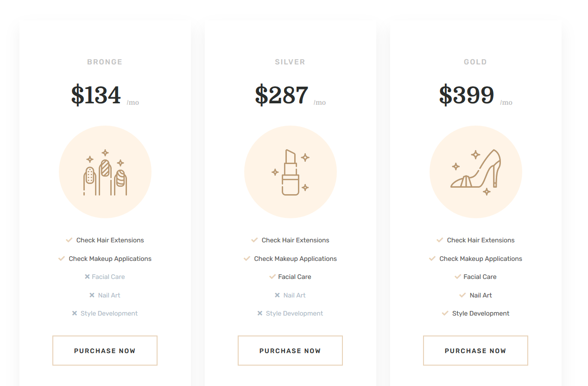The width and height of the screenshot is (588, 386).
Task: Click the lipstick icon in Silver plan
Action: [291, 172]
